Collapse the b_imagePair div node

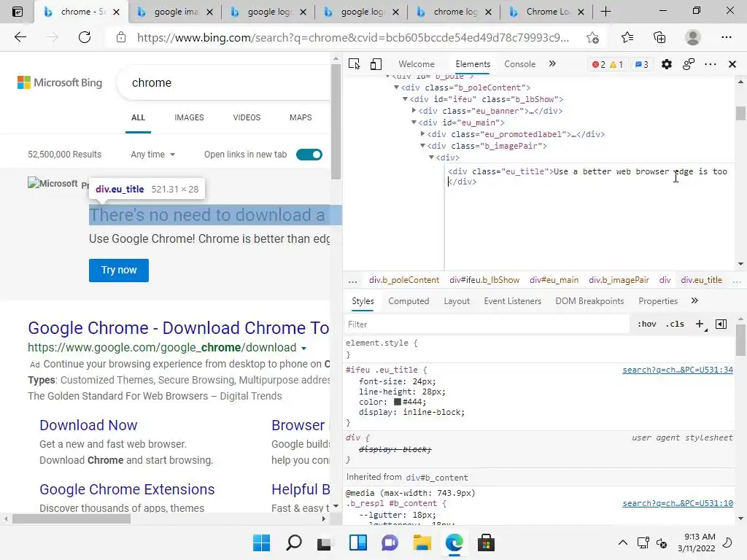pos(422,146)
